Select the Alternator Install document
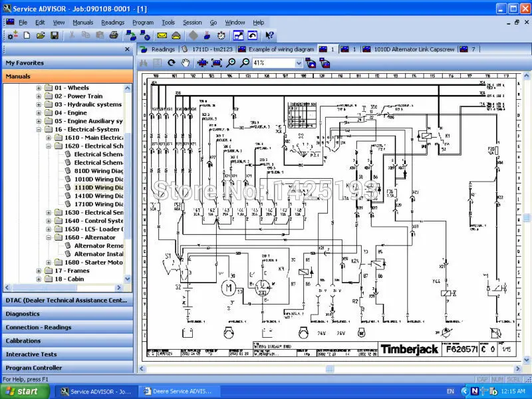 coord(98,254)
